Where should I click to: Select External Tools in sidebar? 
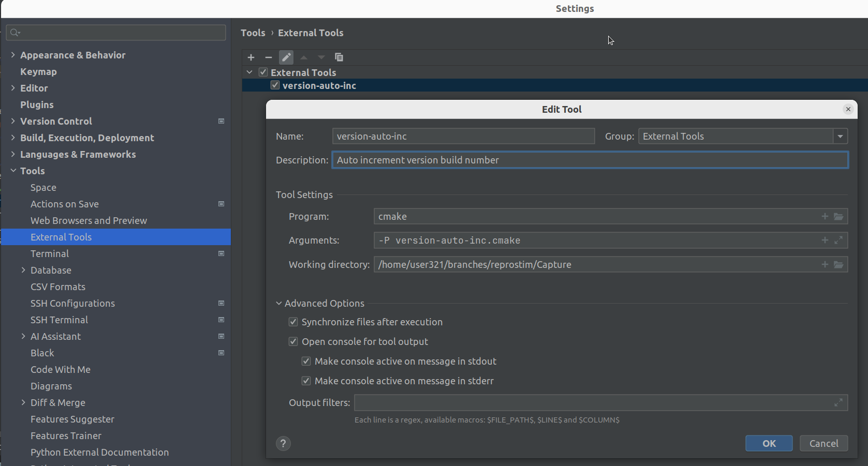tap(116, 237)
